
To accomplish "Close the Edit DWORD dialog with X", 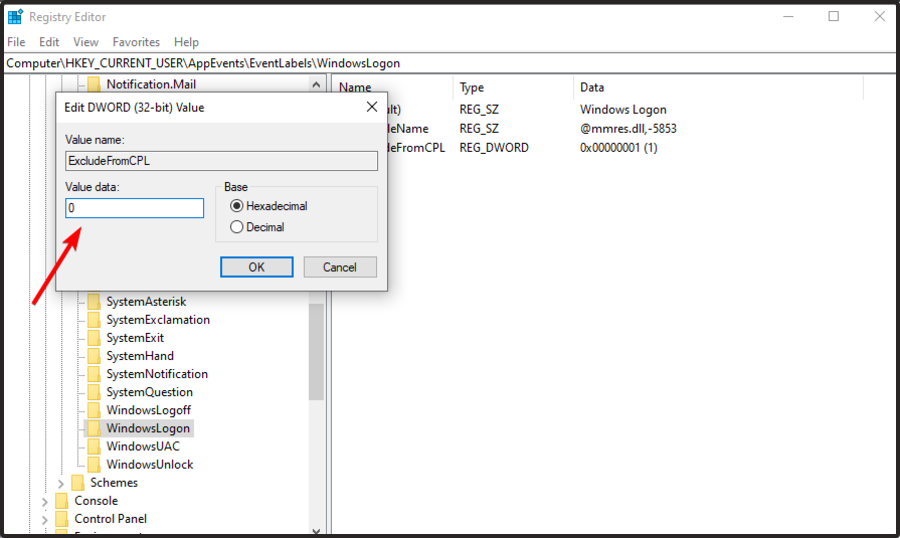I will (372, 107).
